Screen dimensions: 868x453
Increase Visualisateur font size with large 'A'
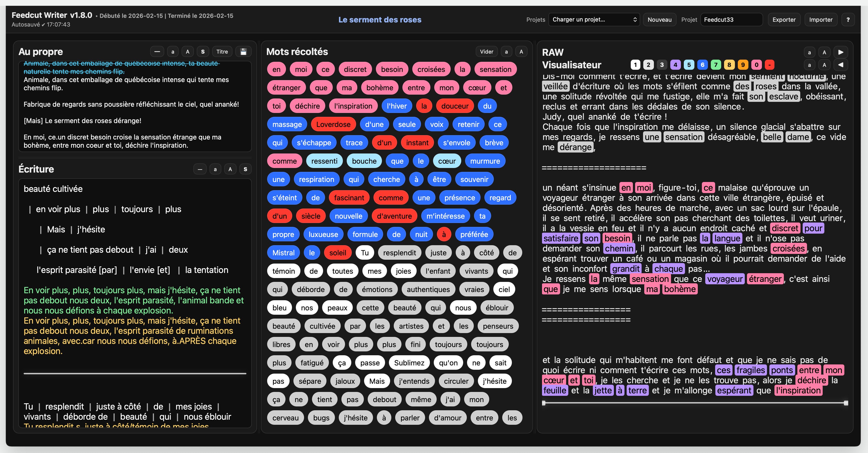click(x=825, y=64)
